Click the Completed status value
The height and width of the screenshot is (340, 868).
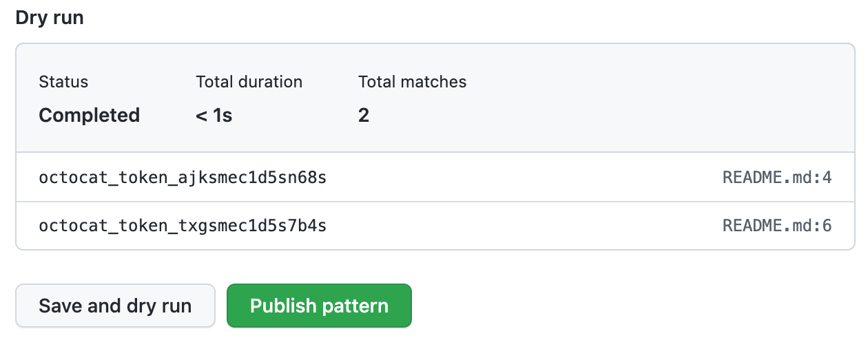tap(89, 115)
